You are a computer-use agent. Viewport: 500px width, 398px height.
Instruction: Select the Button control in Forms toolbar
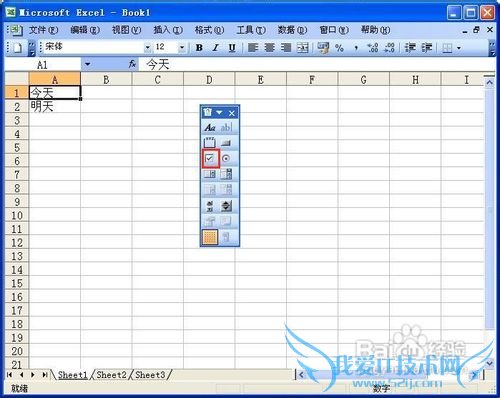[x=226, y=143]
